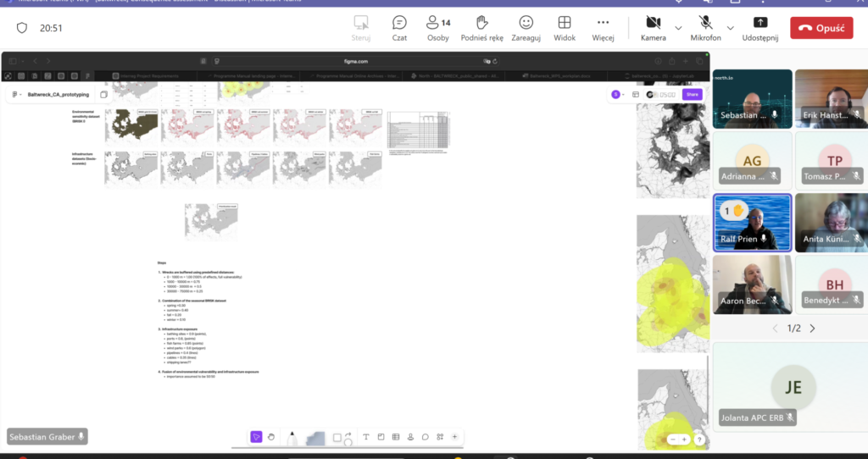Turn on the Kamera
Viewport: 868px width, 459px height.
653,27
